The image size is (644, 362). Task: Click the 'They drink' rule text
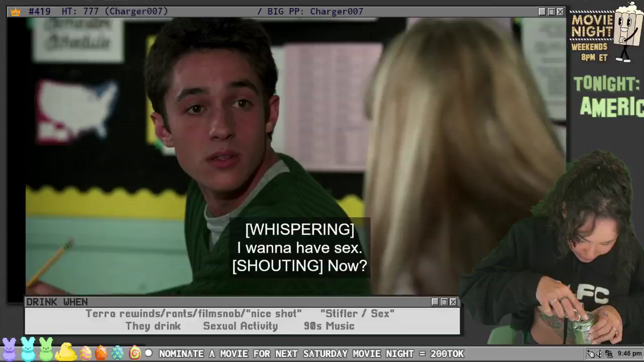point(153,326)
